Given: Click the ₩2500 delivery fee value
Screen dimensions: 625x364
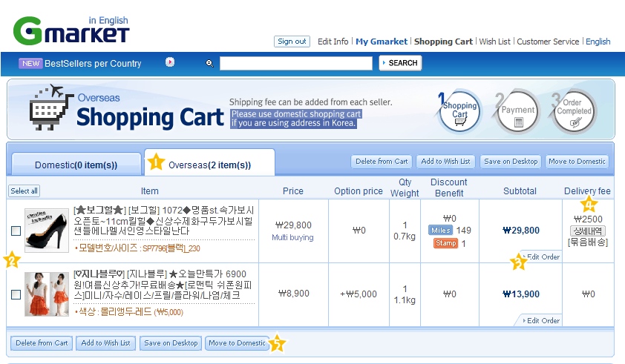Looking at the screenshot, I should point(588,219).
